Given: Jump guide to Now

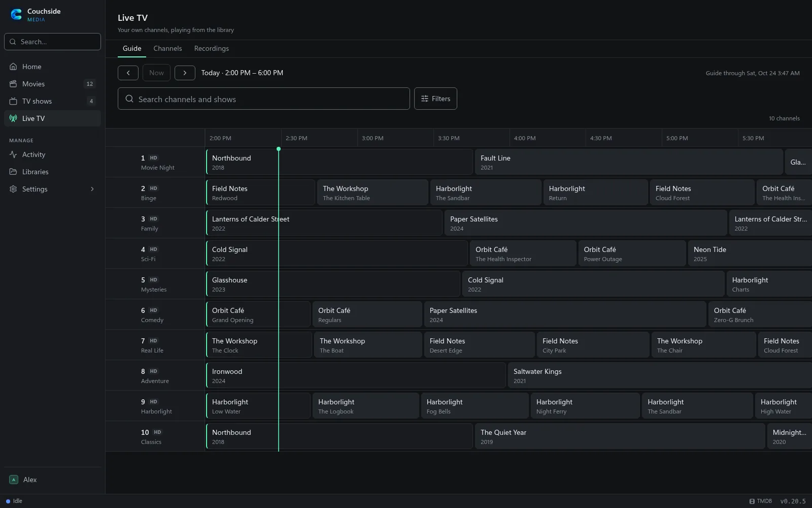Looking at the screenshot, I should click(x=156, y=73).
